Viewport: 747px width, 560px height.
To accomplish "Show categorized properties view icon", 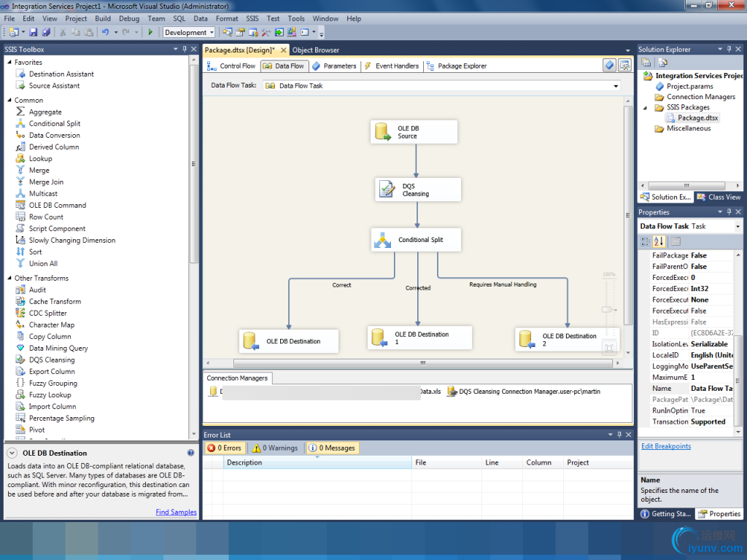I will click(646, 241).
